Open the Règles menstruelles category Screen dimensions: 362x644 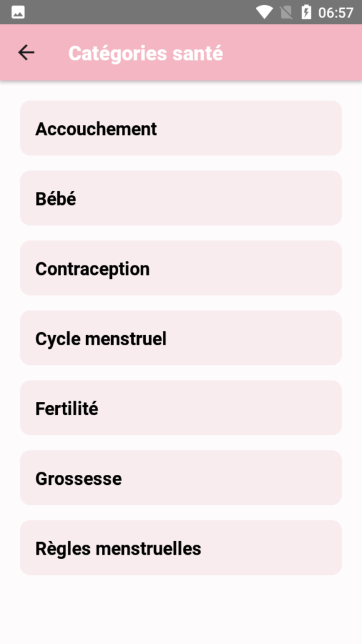pyautogui.click(x=181, y=547)
